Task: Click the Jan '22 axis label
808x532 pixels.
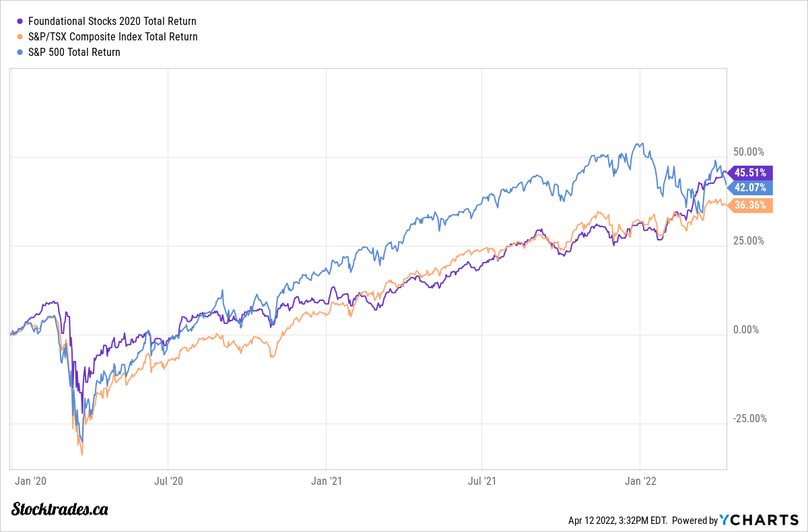Action: pos(640,481)
